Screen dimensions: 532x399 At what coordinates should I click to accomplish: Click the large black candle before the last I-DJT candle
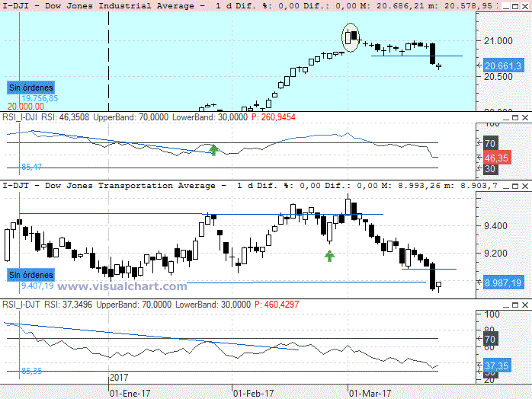[x=432, y=276]
